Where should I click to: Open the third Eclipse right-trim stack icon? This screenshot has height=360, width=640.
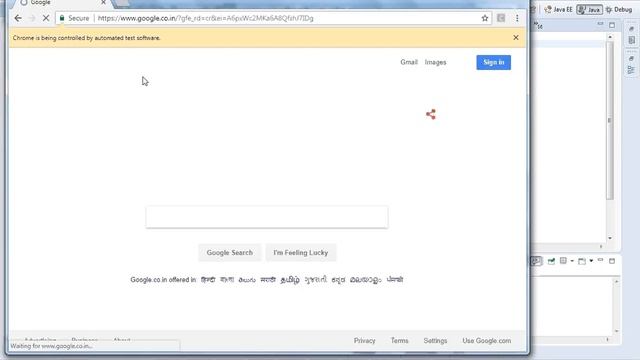(631, 59)
